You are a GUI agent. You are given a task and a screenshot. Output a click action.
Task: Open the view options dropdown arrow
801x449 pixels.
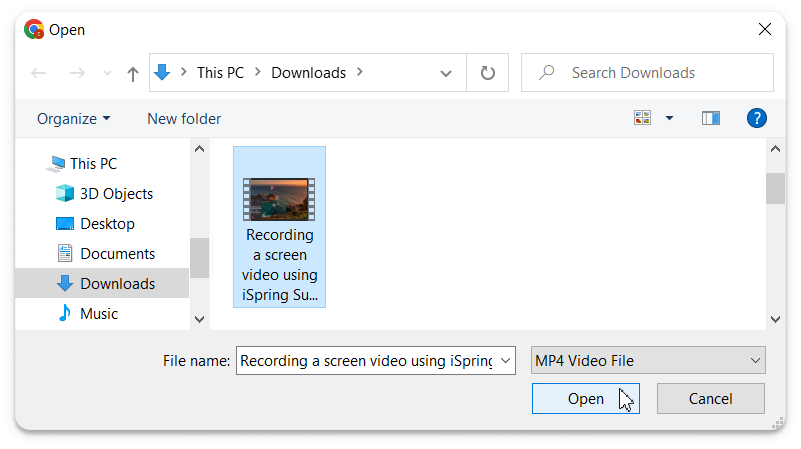point(669,118)
